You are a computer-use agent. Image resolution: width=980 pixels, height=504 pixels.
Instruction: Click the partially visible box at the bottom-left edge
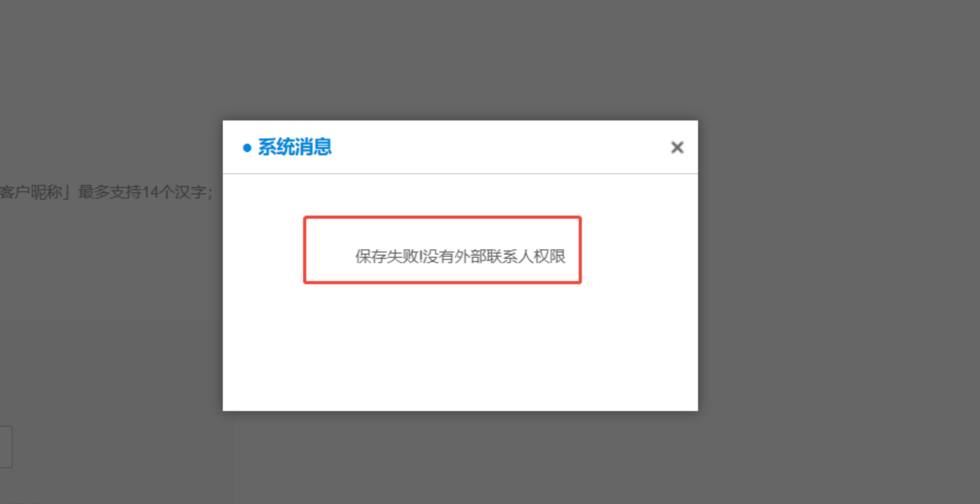pos(6,447)
